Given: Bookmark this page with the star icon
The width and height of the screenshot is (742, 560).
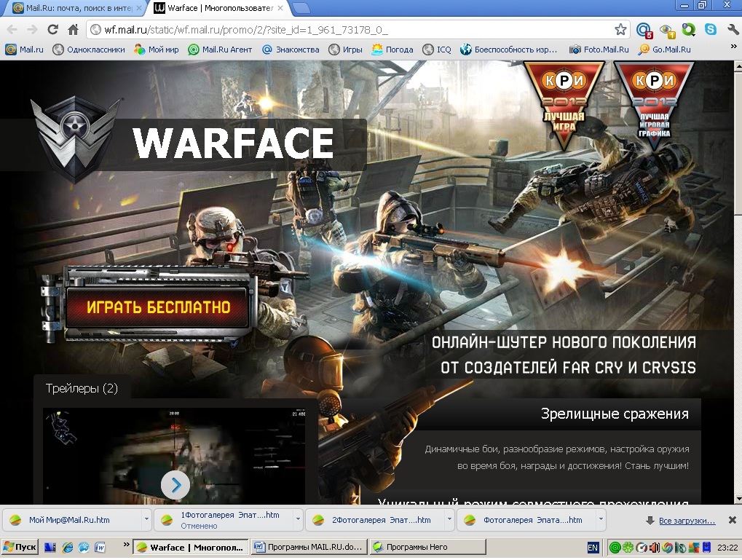Looking at the screenshot, I should point(620,30).
